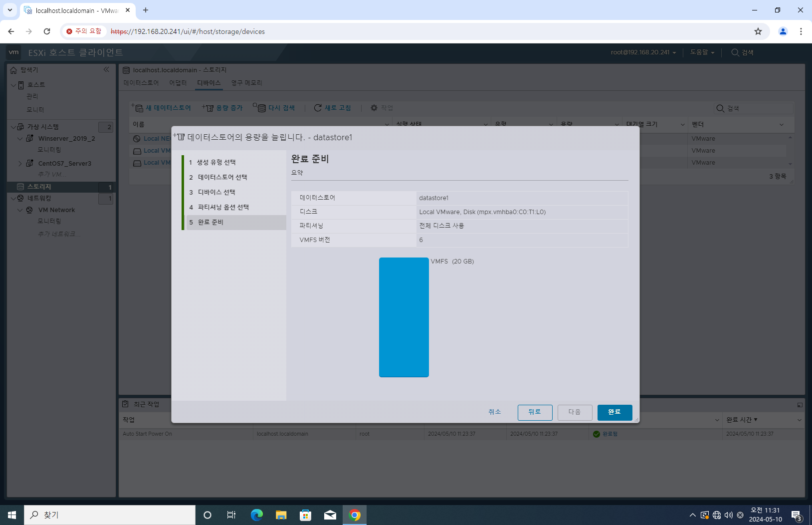Click the browser bookmark star icon
Screen dimensions: 812x525
pyautogui.click(x=758, y=31)
